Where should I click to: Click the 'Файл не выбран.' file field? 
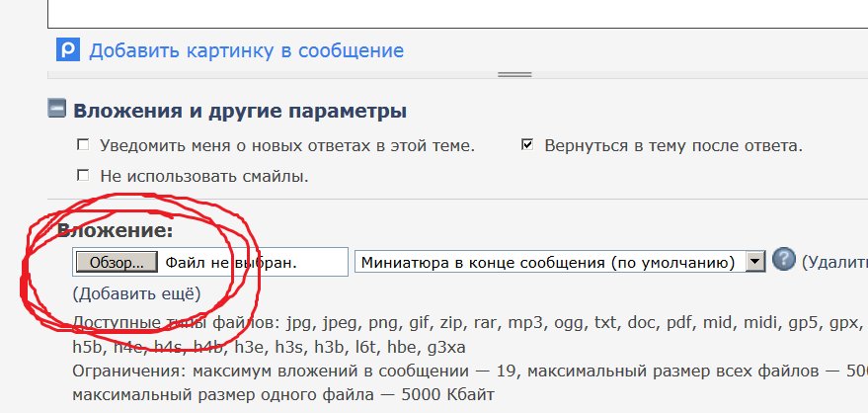210,263
